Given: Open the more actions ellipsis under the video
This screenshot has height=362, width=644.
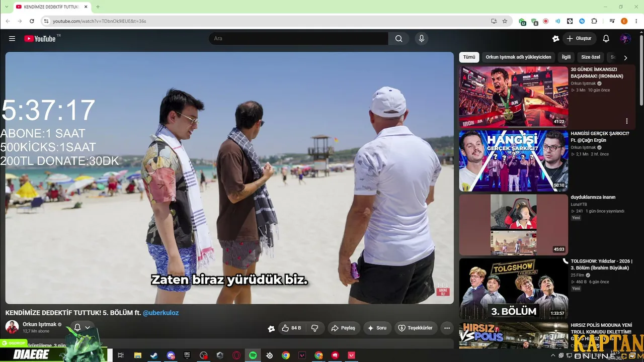Looking at the screenshot, I should tap(447, 328).
